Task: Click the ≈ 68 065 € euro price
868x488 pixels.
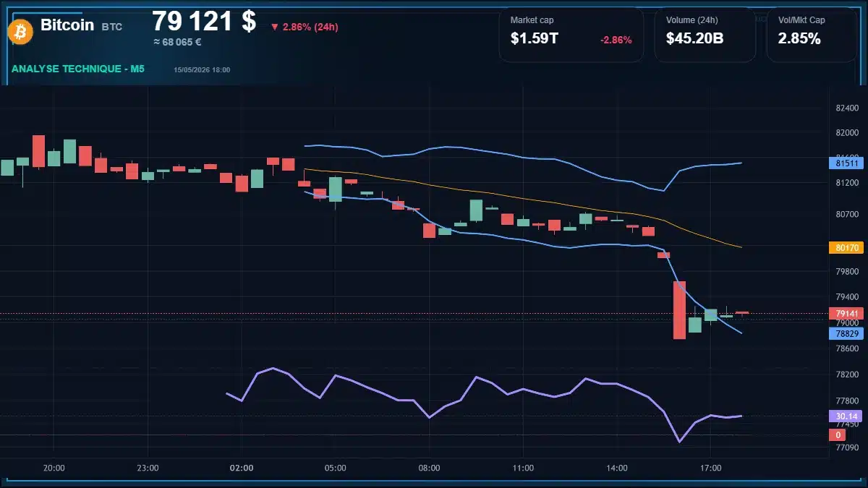Action: pos(177,42)
